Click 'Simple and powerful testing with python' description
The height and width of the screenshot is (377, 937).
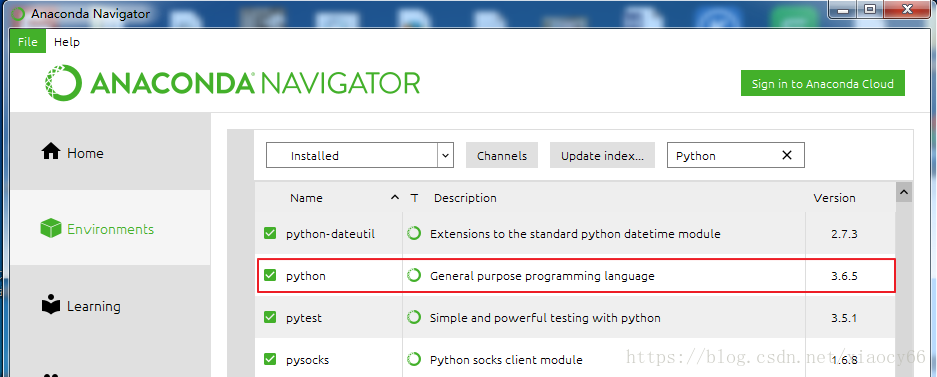(545, 318)
